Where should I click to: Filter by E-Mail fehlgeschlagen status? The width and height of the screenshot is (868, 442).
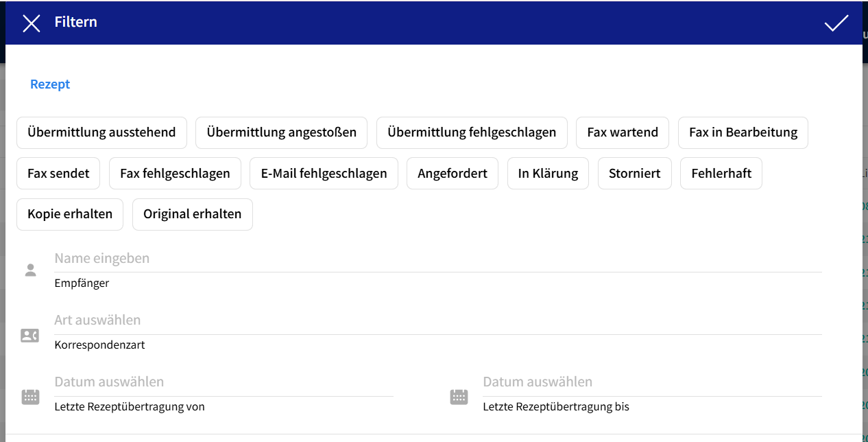click(x=324, y=174)
